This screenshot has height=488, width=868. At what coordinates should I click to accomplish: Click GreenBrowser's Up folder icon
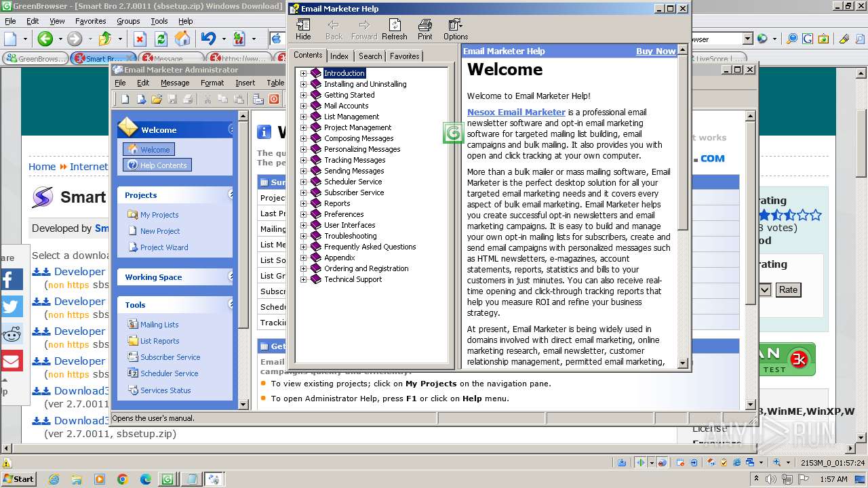tap(105, 39)
